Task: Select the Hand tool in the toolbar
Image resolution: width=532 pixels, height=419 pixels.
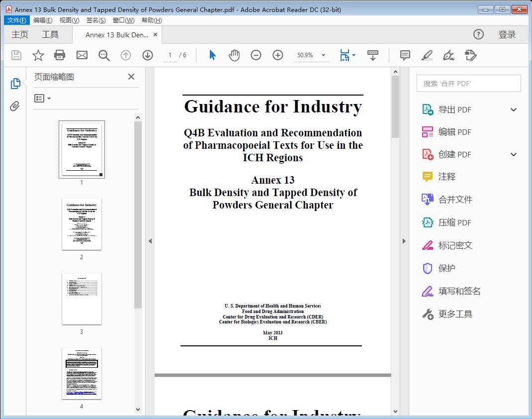Action: [233, 55]
